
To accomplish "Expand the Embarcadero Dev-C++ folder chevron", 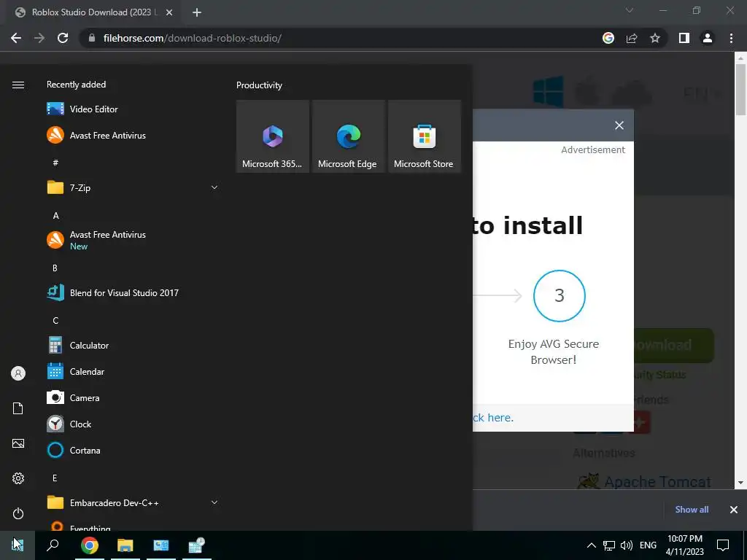I will coord(214,502).
